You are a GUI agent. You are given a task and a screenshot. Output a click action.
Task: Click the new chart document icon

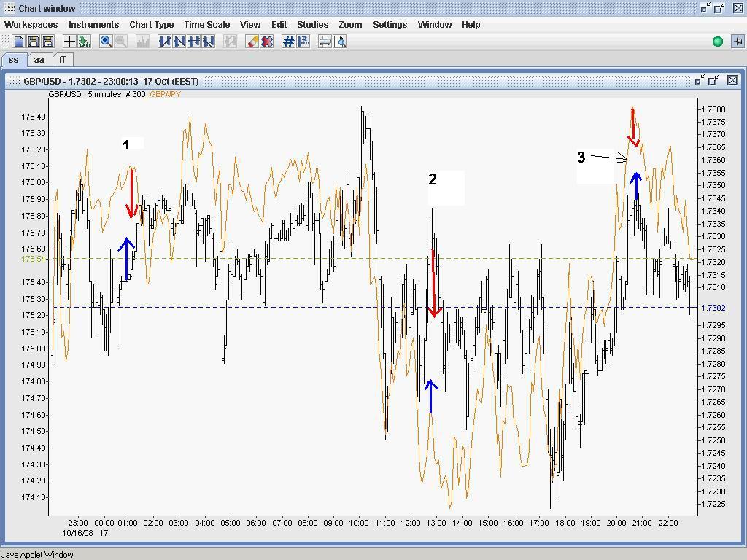click(x=19, y=42)
